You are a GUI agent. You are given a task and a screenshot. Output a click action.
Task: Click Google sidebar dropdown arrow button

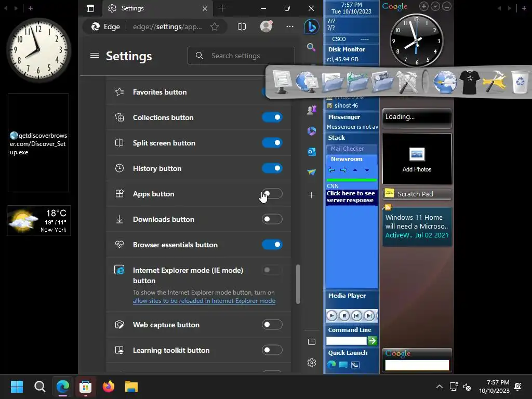pos(435,6)
